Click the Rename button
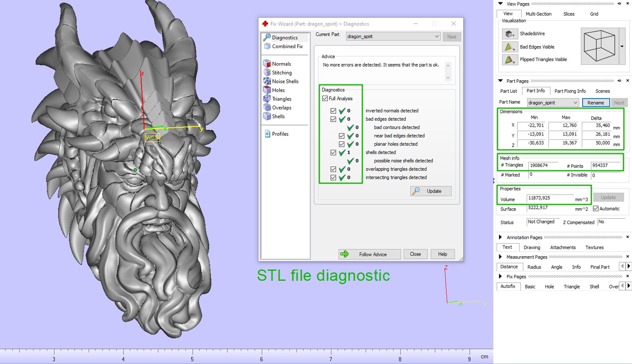Screen dimensions: 632x364 596,103
